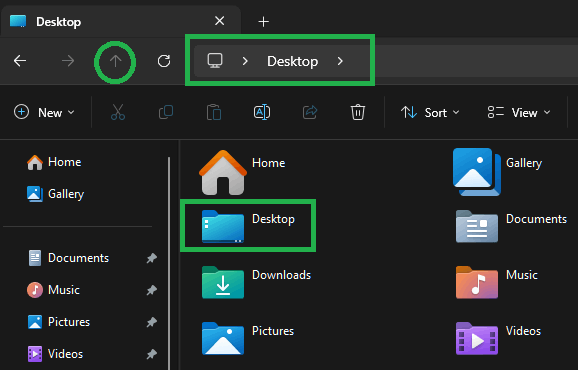Screen dimensions: 578x370
Task: Click pin icon next to sidebar Pictures
Action: [x=152, y=322]
